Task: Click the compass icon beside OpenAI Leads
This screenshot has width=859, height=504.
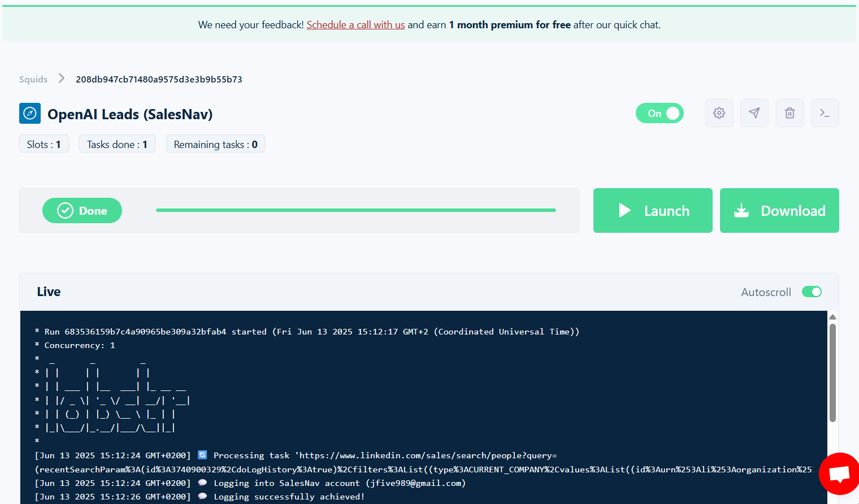Action: click(x=30, y=114)
